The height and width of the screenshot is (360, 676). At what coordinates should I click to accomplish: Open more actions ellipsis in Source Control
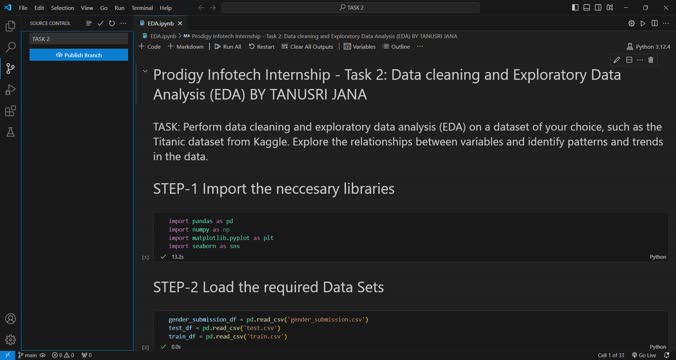click(x=123, y=23)
